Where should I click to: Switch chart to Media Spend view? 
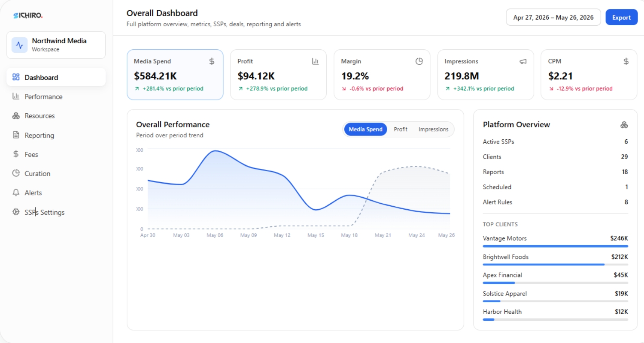click(365, 129)
